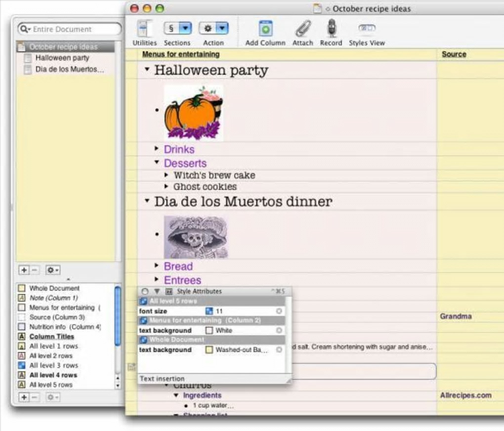This screenshot has width=504, height=431.
Task: Select the Source (Column 3) style
Action: click(x=57, y=317)
